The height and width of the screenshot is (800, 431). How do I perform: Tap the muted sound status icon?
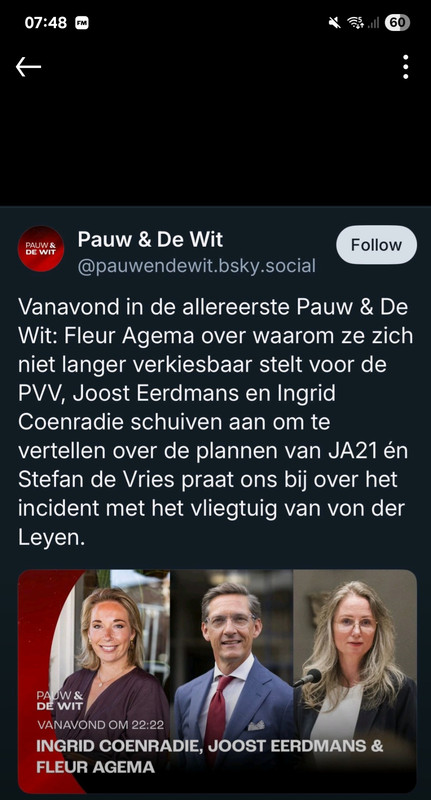click(x=335, y=22)
